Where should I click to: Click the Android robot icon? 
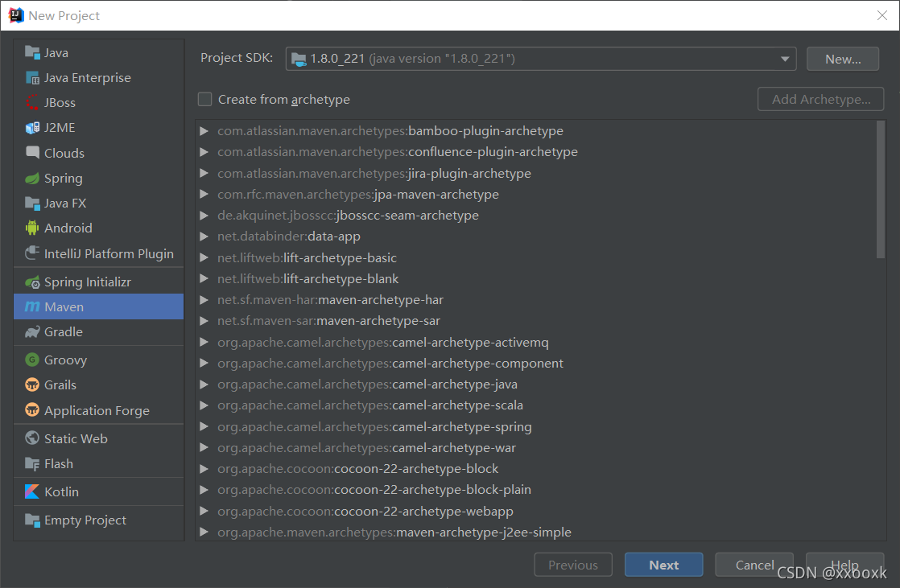pos(32,228)
